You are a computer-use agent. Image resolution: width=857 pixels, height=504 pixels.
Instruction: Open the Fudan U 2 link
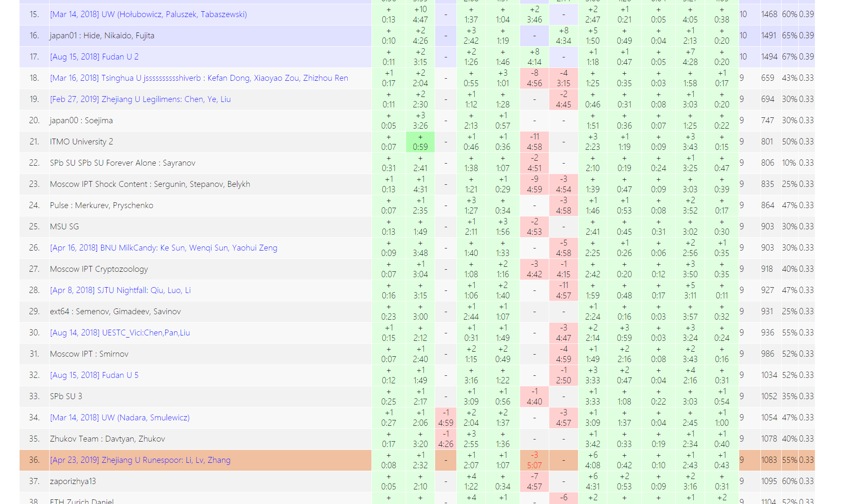[94, 57]
